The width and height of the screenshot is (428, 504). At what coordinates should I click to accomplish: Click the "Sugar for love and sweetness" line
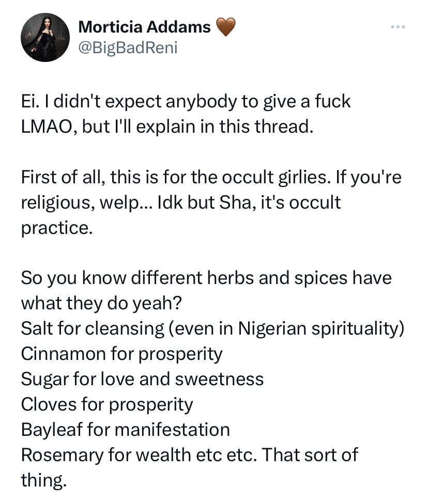pyautogui.click(x=142, y=379)
